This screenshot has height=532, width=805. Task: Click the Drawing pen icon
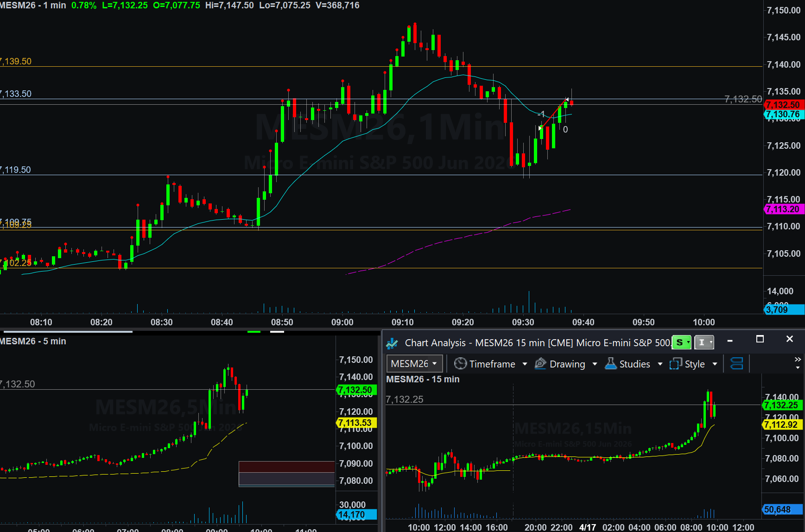pos(540,364)
